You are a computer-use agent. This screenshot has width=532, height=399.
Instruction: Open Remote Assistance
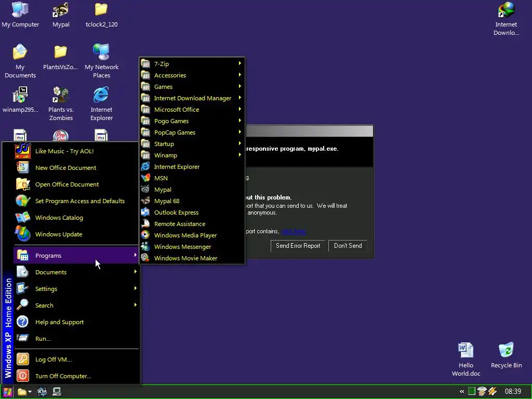point(192,224)
